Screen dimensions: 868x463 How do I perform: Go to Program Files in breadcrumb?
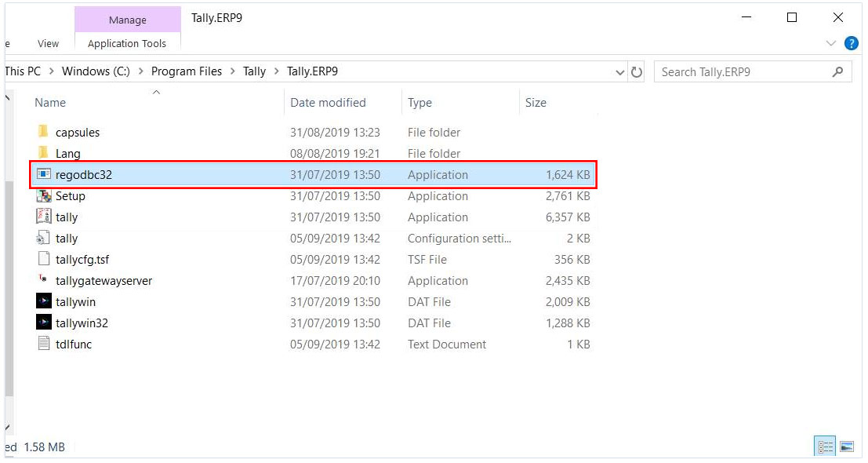[187, 71]
